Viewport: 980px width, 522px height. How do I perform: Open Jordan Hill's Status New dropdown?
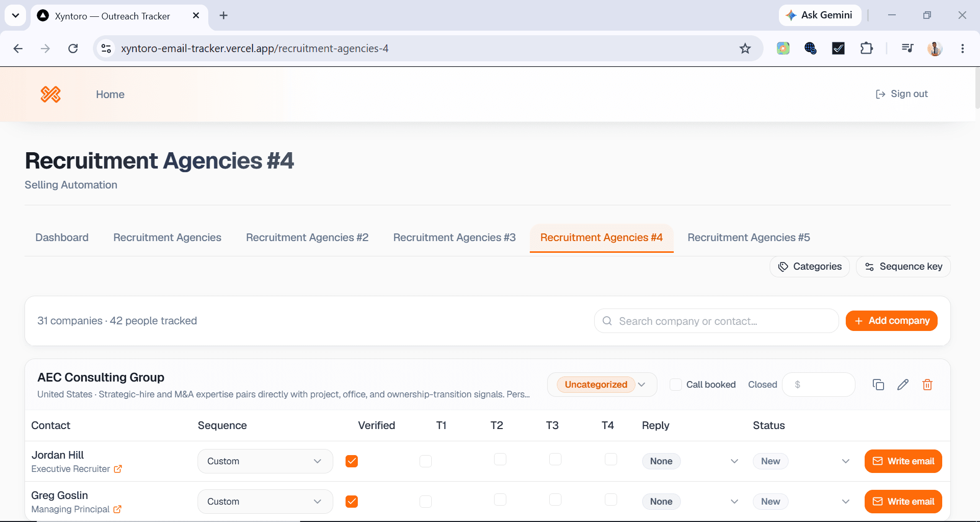[x=801, y=461]
